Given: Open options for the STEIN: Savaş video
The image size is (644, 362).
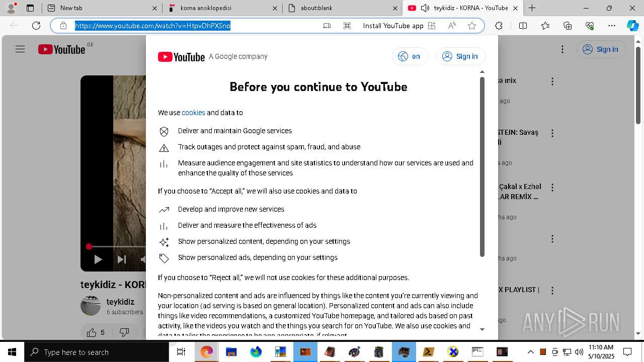Looking at the screenshot, I should pyautogui.click(x=552, y=133).
